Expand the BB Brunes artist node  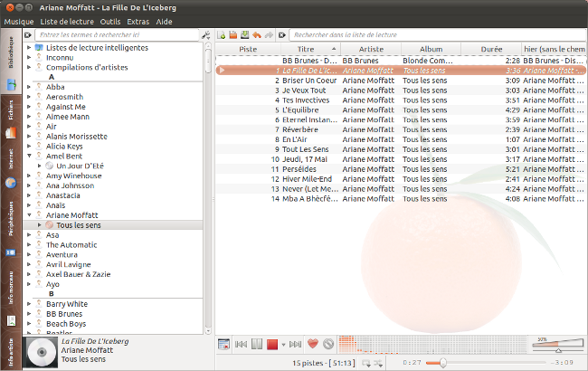pos(29,314)
